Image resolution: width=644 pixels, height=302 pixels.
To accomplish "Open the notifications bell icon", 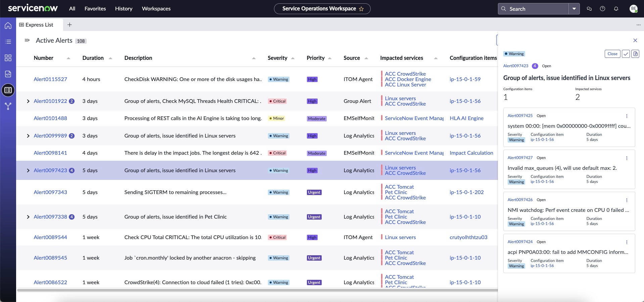I will [616, 9].
